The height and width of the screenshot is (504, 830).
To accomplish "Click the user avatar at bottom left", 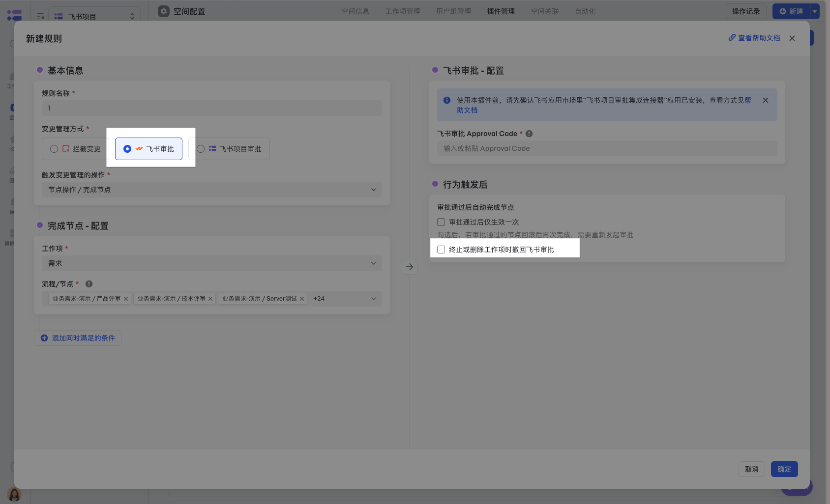I will point(14,494).
